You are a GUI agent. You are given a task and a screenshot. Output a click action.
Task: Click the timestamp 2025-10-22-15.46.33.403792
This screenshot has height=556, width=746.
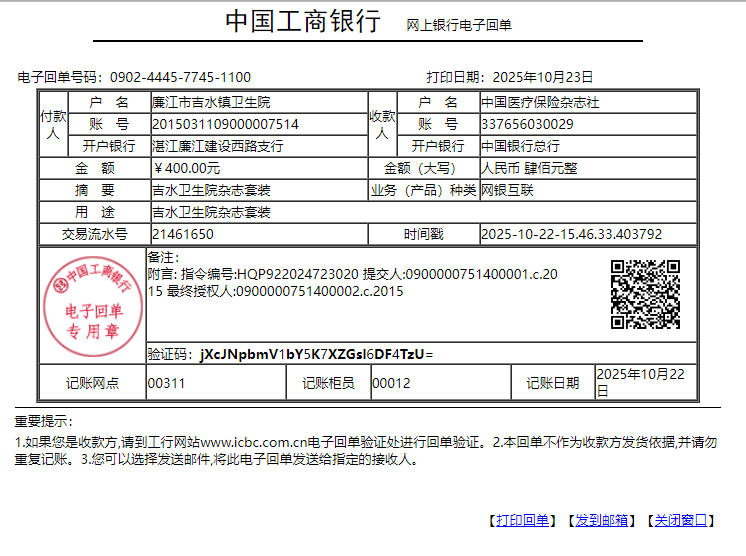coord(571,234)
